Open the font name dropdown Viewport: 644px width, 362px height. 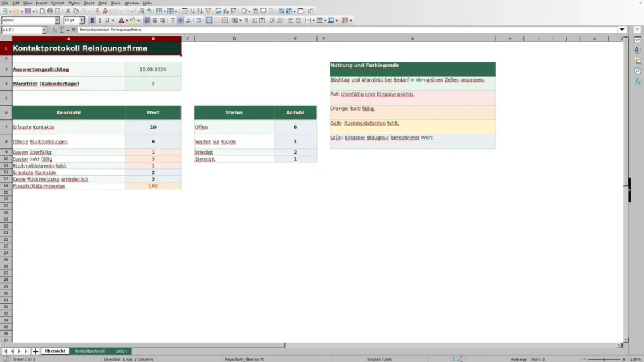[57, 21]
